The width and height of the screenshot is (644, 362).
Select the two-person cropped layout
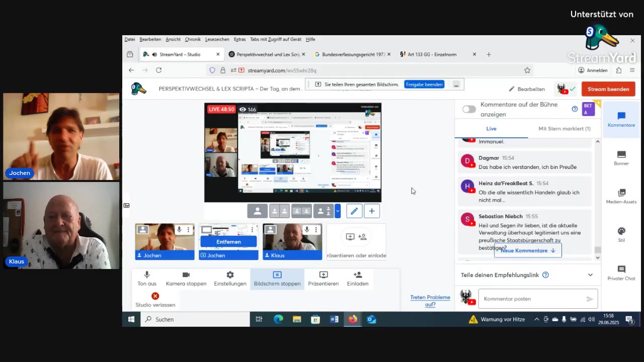click(x=279, y=211)
